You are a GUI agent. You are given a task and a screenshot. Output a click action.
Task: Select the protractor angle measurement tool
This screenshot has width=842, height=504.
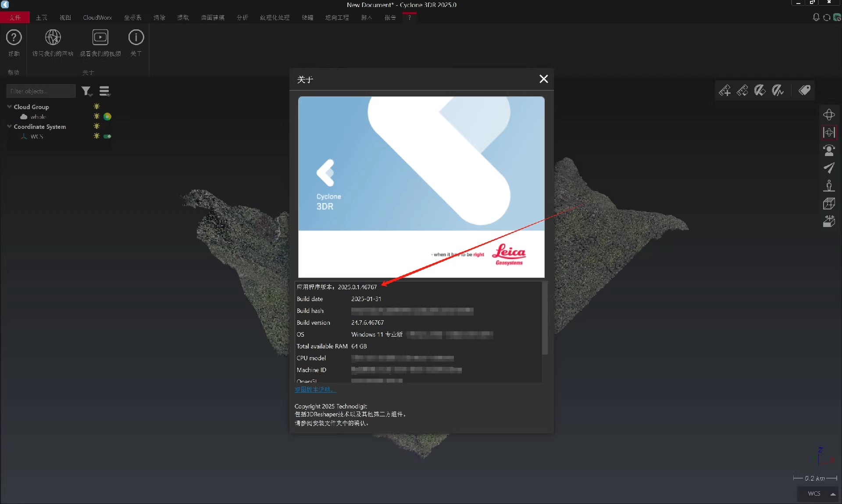(x=760, y=91)
